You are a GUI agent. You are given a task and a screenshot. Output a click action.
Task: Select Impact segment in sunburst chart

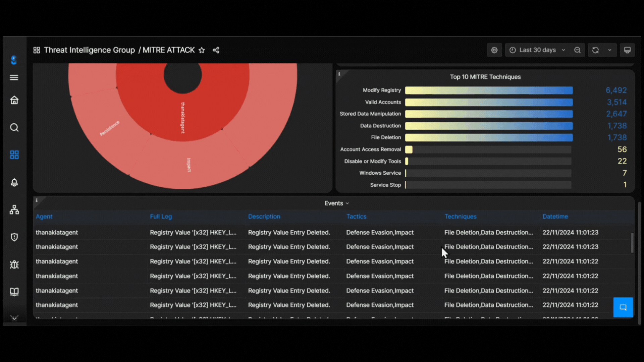[189, 165]
